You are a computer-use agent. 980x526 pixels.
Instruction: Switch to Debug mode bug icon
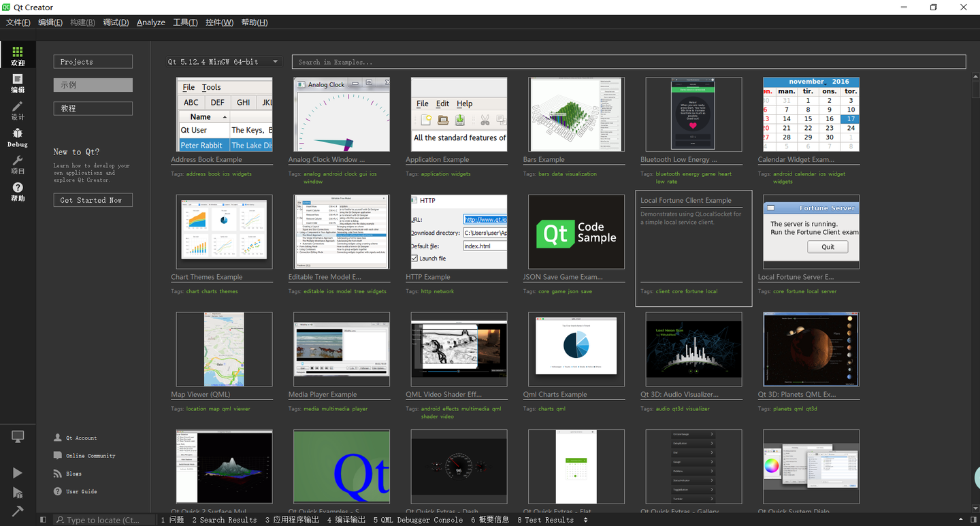pos(18,137)
